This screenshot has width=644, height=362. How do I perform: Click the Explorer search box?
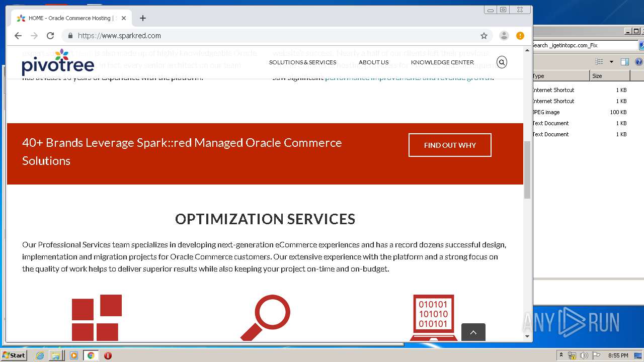pyautogui.click(x=585, y=45)
